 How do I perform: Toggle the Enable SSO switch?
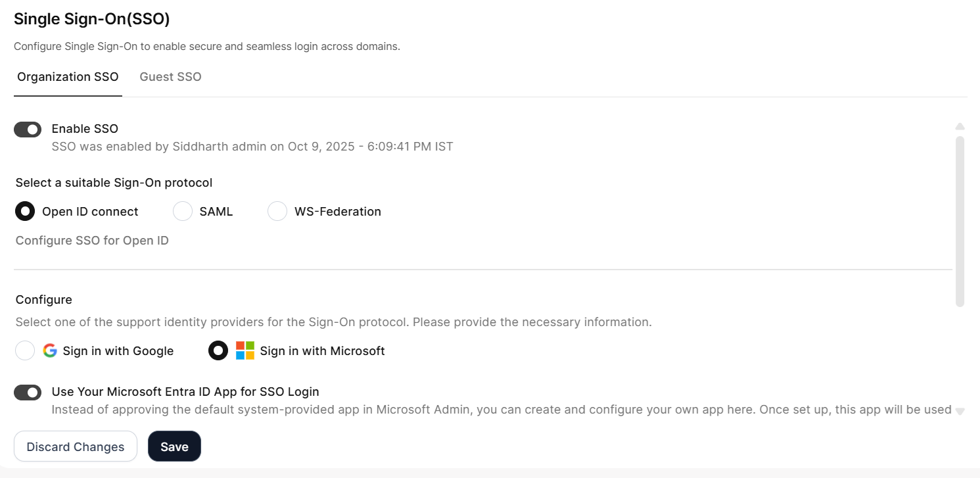pyautogui.click(x=28, y=130)
